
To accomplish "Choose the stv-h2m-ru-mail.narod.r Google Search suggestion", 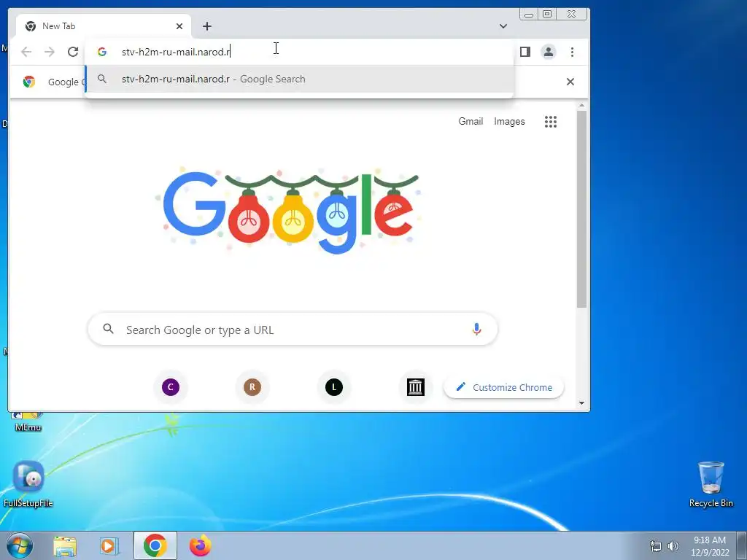I will tap(299, 79).
